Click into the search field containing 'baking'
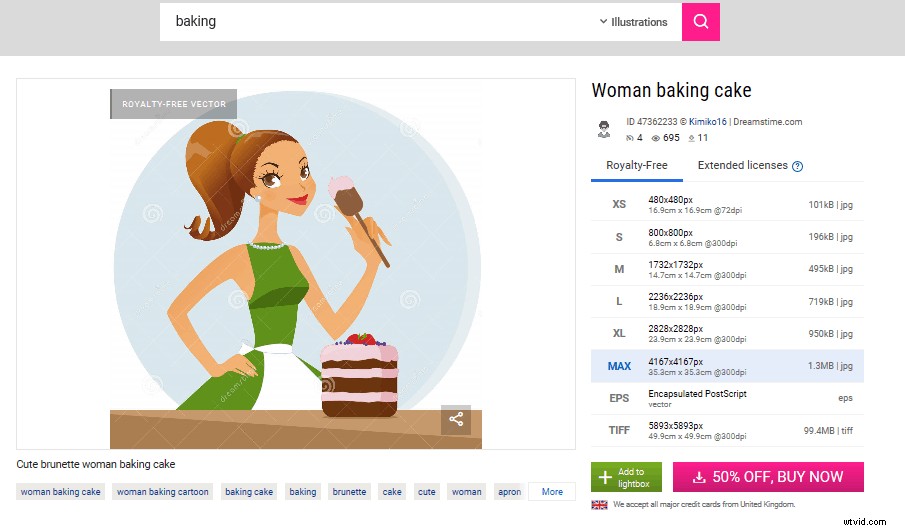Viewport: 905px width, 531px height. pyautogui.click(x=380, y=22)
